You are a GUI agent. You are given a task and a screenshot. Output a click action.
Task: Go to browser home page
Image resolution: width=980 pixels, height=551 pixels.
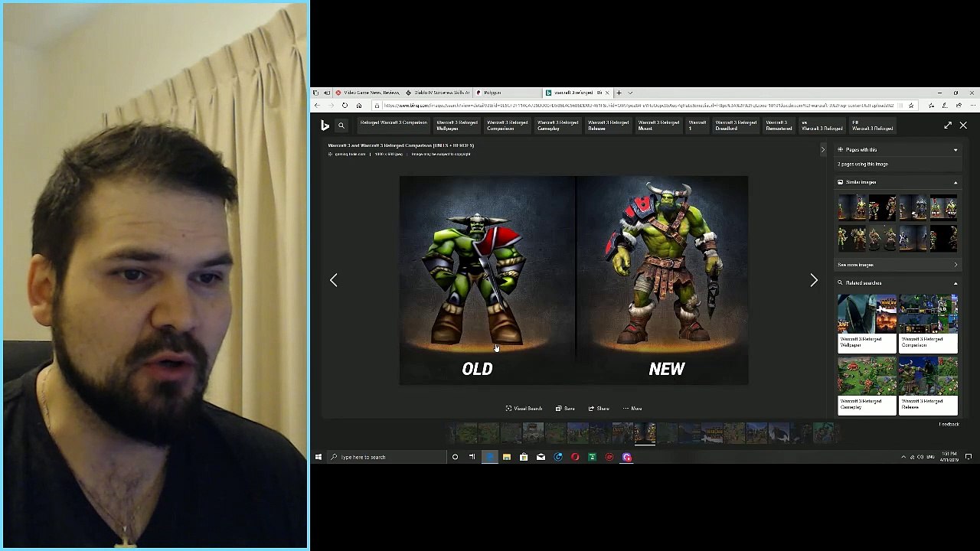tap(358, 106)
